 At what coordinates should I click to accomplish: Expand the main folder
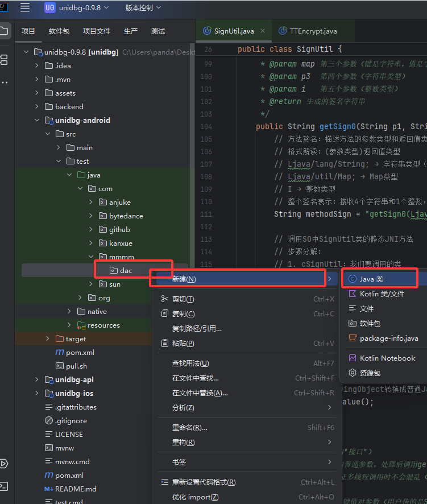tap(59, 147)
